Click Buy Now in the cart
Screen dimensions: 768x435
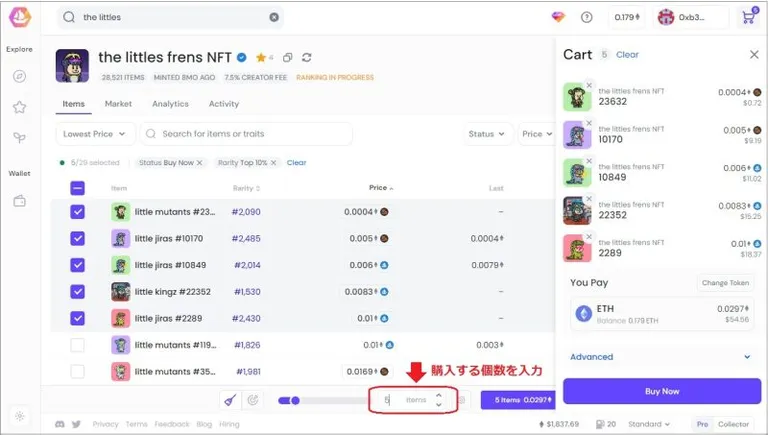coord(662,391)
